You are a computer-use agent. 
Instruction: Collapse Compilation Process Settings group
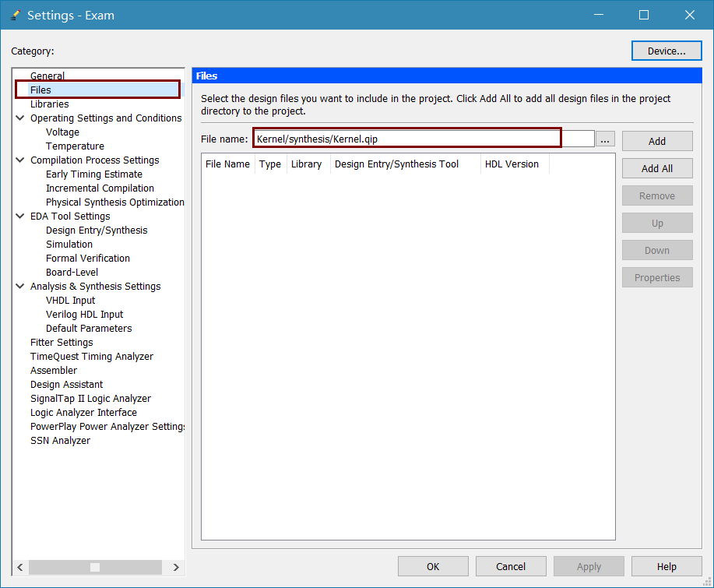20,160
